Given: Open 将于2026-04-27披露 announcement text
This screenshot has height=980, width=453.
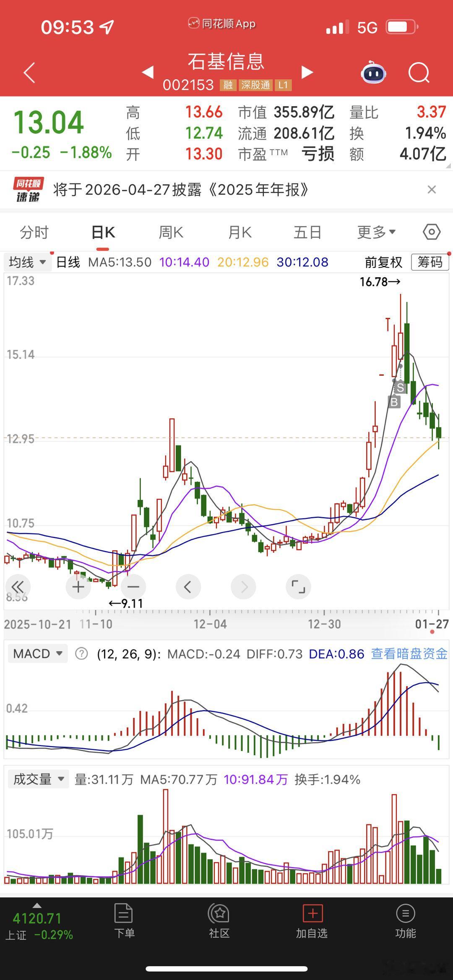Looking at the screenshot, I should click(x=181, y=190).
